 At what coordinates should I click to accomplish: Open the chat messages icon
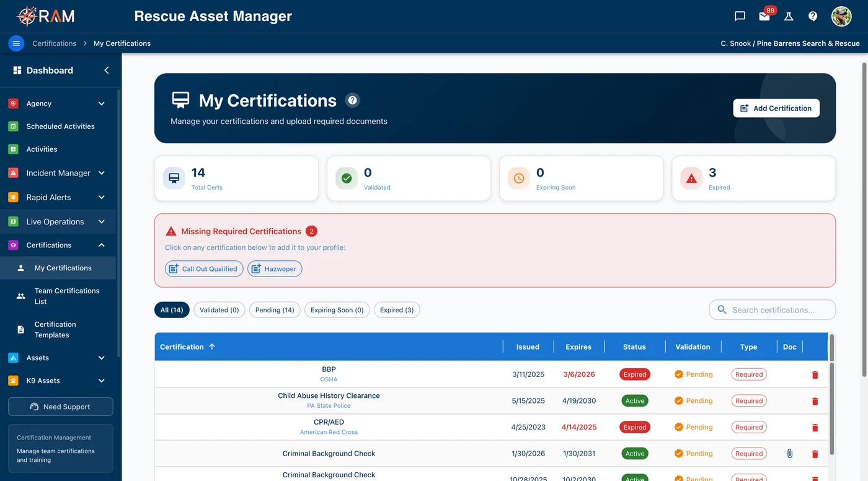coord(740,16)
